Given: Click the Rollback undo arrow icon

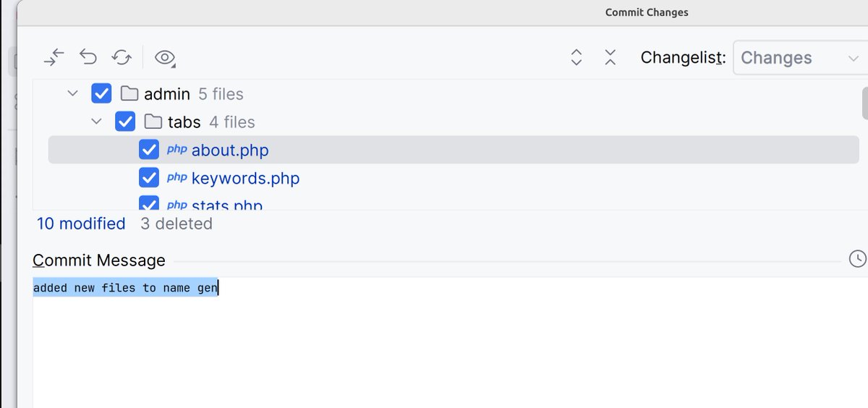Looking at the screenshot, I should 88,57.
